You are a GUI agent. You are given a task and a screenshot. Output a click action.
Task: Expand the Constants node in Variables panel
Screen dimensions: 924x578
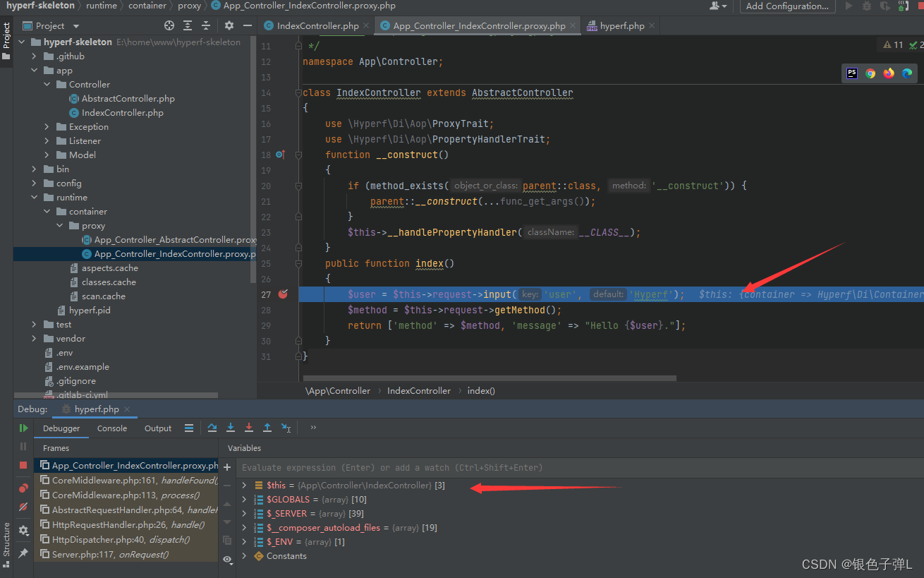[243, 555]
